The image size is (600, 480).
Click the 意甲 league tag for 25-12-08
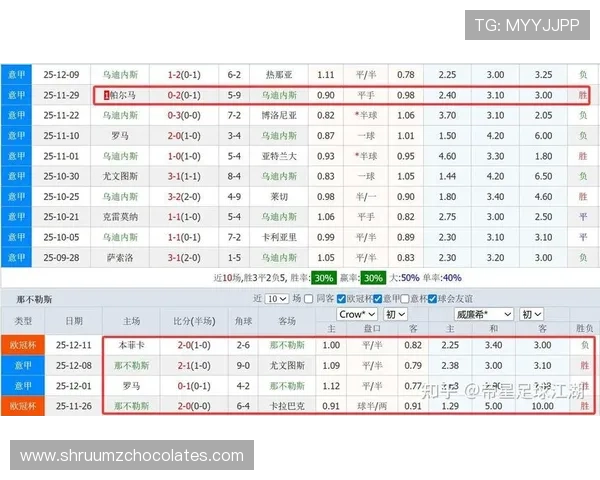tap(23, 366)
